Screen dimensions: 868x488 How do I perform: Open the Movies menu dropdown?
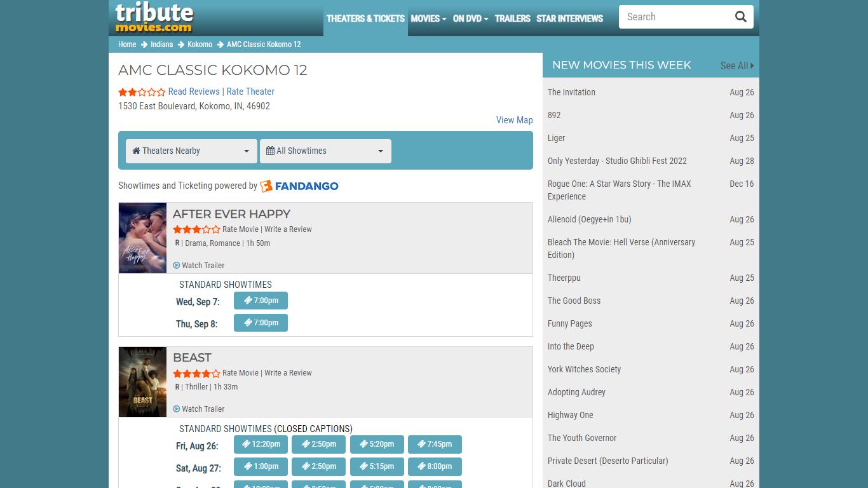(x=428, y=18)
